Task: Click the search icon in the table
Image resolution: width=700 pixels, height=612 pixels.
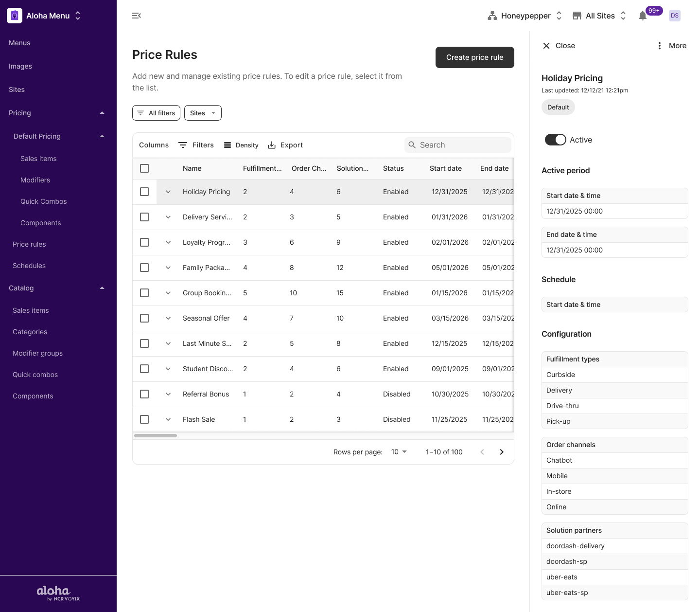Action: 412,145
